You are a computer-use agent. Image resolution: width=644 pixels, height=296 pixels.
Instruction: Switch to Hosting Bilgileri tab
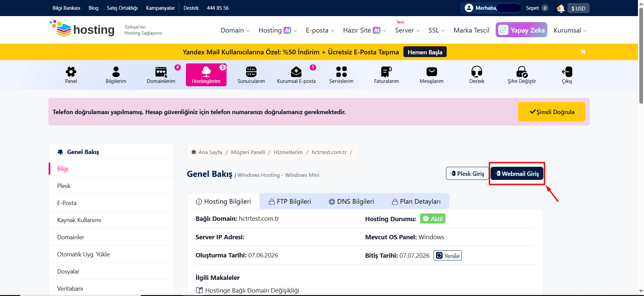coord(223,201)
